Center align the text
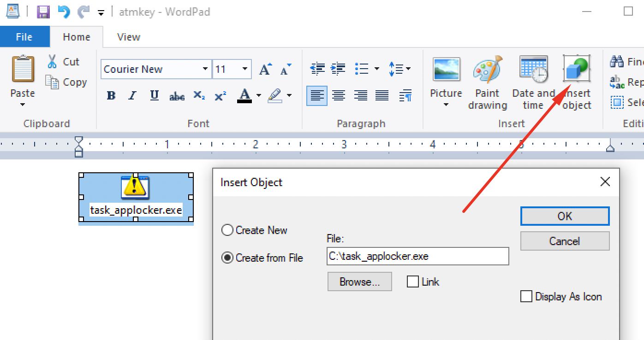 (339, 95)
